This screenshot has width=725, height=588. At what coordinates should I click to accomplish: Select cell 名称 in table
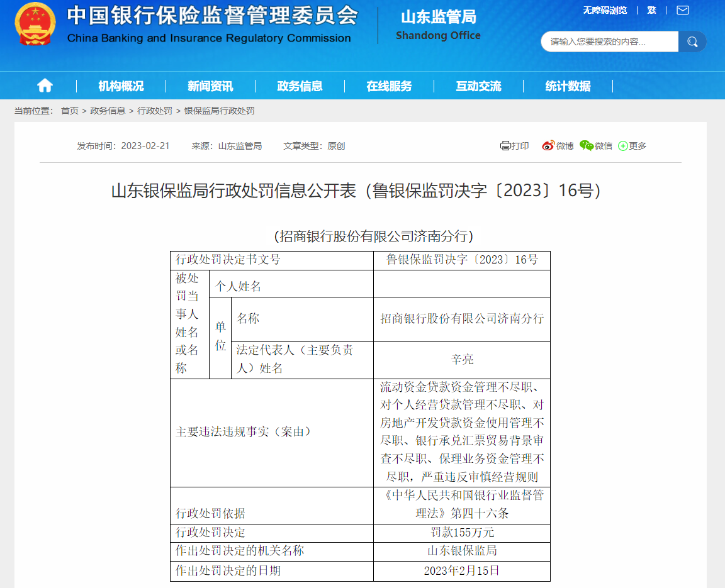click(x=302, y=319)
